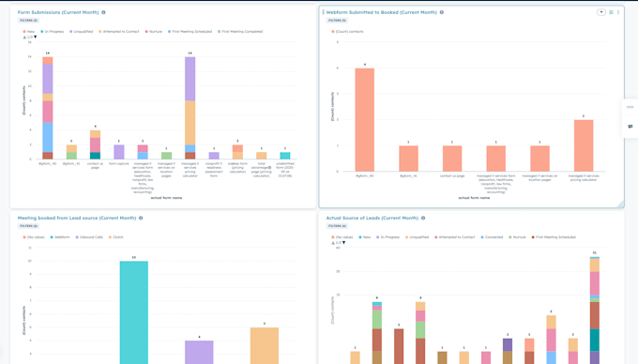This screenshot has height=364, width=638.
Task: Click 'form capture' purple bar in Form Submissions
Action: 119,152
